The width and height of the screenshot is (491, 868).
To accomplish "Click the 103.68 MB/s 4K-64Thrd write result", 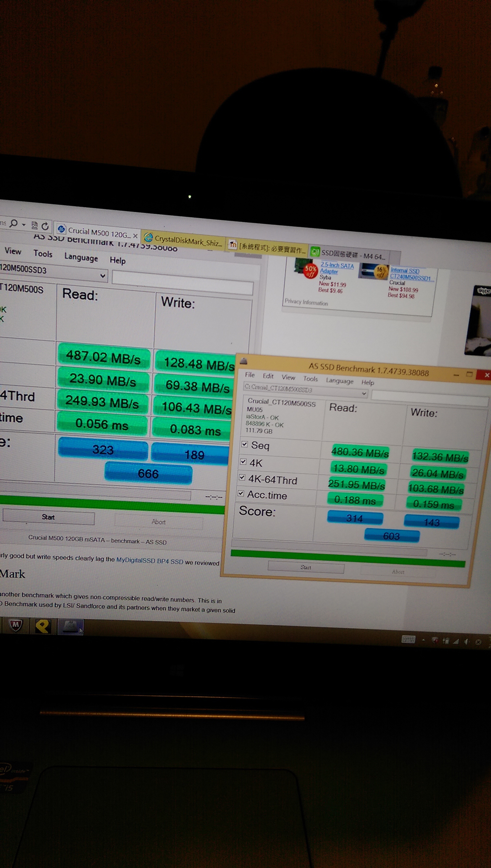I will (x=436, y=489).
